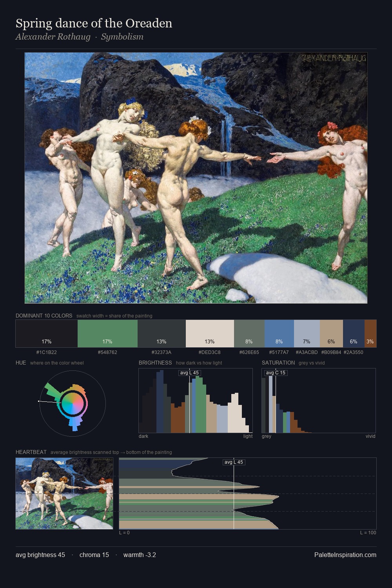Click the HEARTBEAT section heading

pos(31,452)
